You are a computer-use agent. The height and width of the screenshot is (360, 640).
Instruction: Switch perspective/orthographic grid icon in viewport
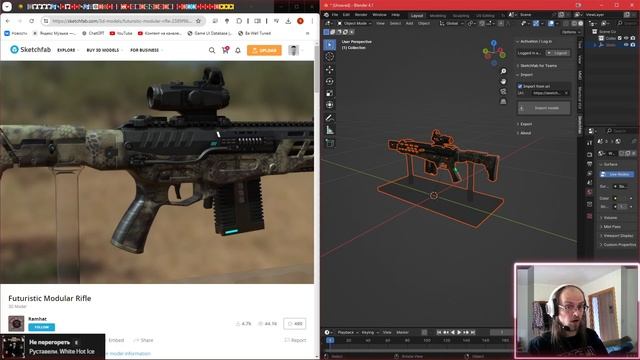[503, 101]
